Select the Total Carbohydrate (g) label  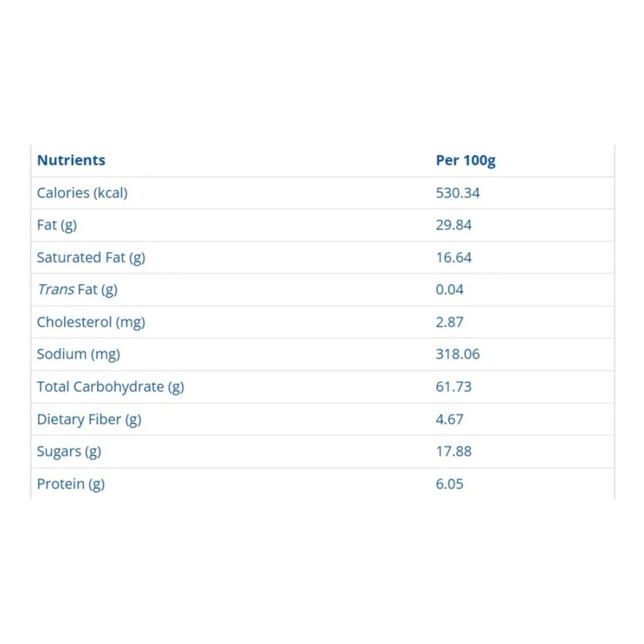pyautogui.click(x=110, y=387)
